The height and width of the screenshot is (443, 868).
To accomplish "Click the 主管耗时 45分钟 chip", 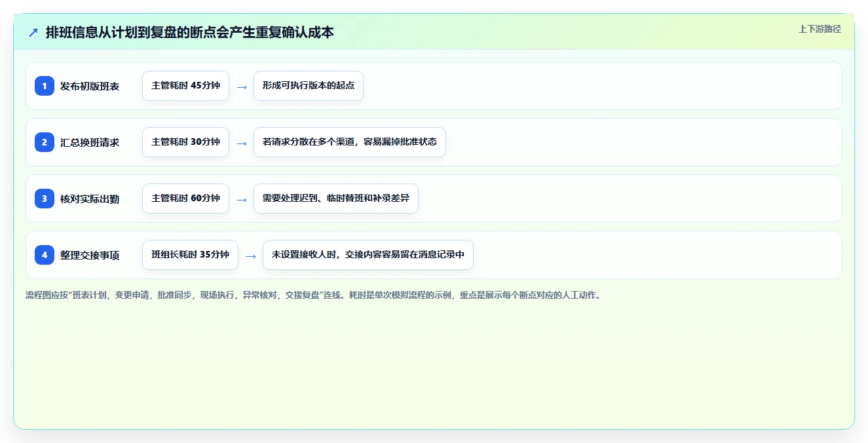I will [x=185, y=86].
